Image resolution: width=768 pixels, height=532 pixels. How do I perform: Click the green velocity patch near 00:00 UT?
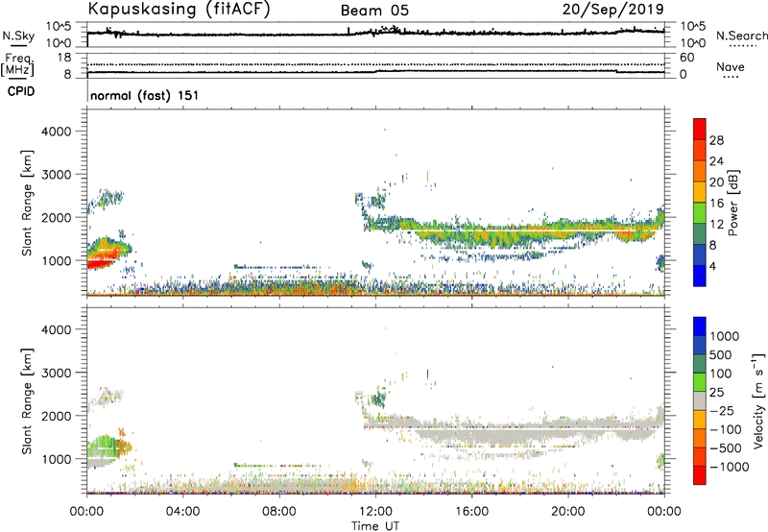(x=103, y=446)
